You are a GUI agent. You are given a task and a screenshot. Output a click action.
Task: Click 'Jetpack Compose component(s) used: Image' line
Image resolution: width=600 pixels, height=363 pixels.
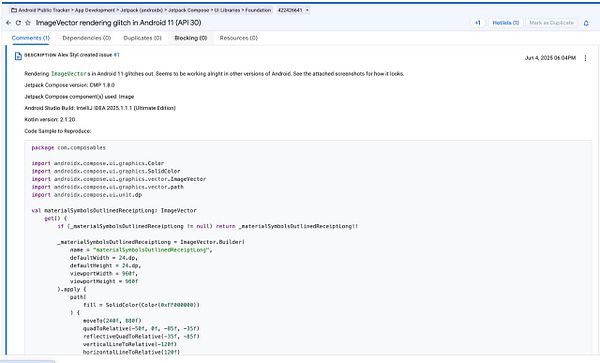click(x=79, y=97)
